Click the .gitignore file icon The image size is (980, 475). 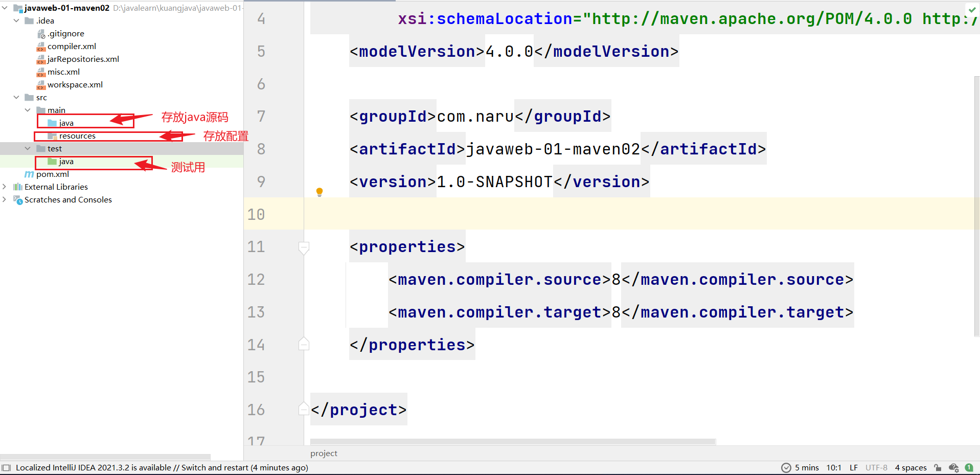point(41,34)
